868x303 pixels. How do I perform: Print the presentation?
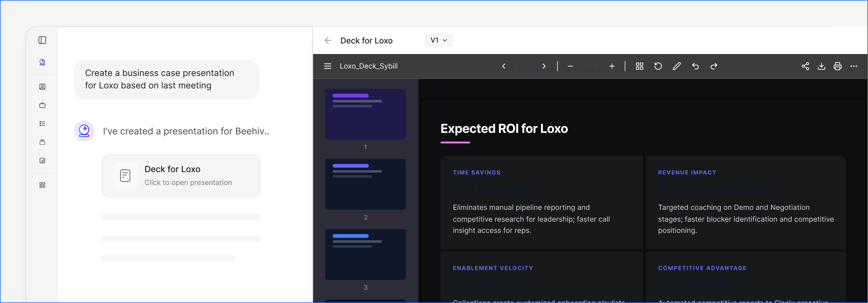coord(838,66)
